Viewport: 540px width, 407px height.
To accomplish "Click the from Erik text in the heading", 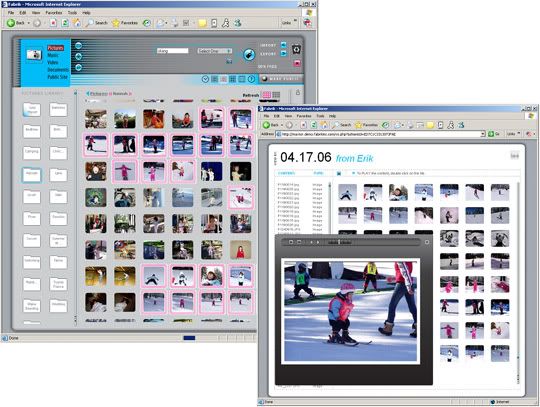I will tap(354, 158).
